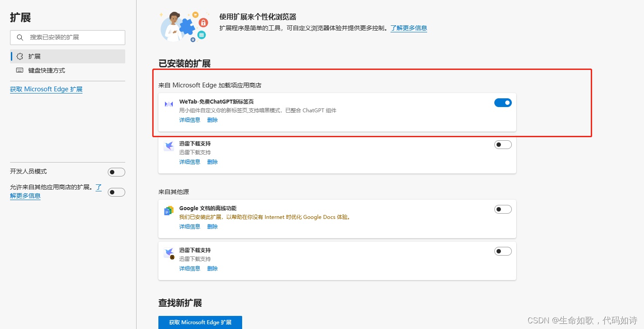The height and width of the screenshot is (329, 644).
Task: Click the search magnifier icon in sidebar
Action: point(20,38)
